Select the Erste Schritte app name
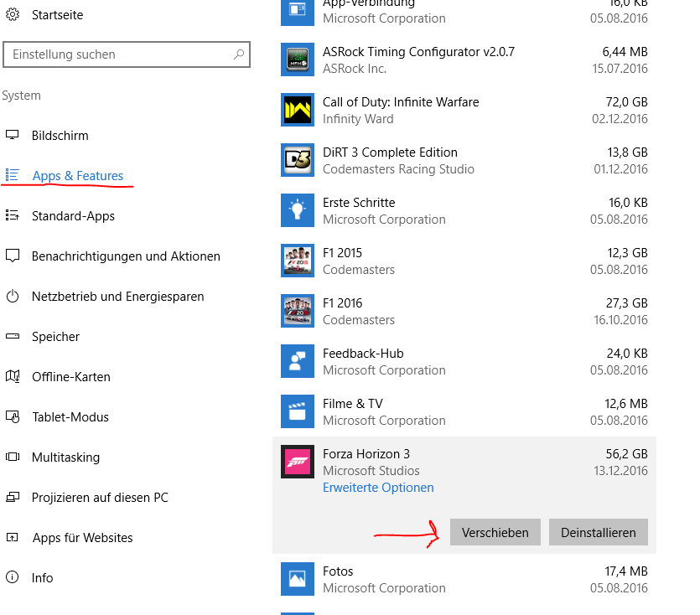This screenshot has width=700, height=615. (359, 203)
